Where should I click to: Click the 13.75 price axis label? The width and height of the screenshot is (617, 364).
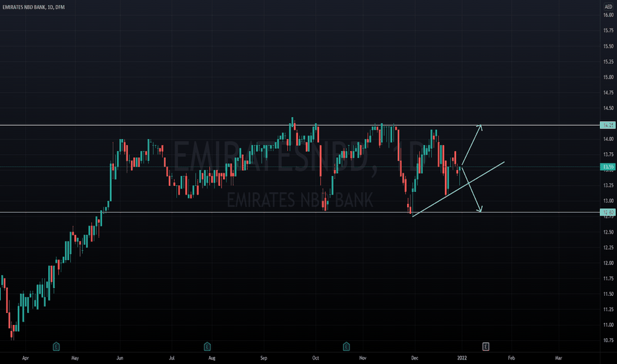tap(608, 154)
